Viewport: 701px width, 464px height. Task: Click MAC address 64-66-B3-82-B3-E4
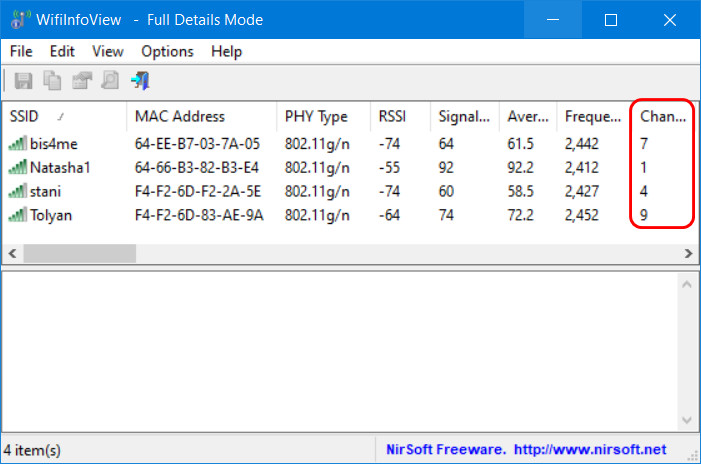(x=197, y=167)
